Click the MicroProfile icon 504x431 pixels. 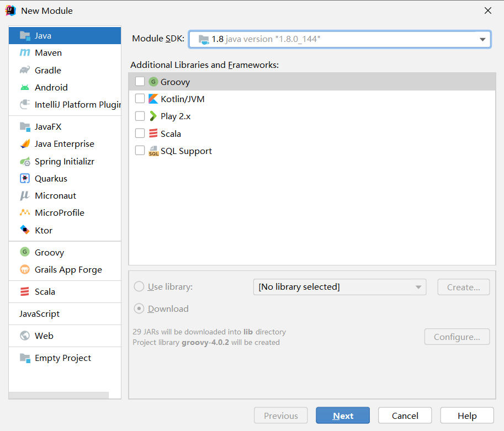(x=25, y=212)
